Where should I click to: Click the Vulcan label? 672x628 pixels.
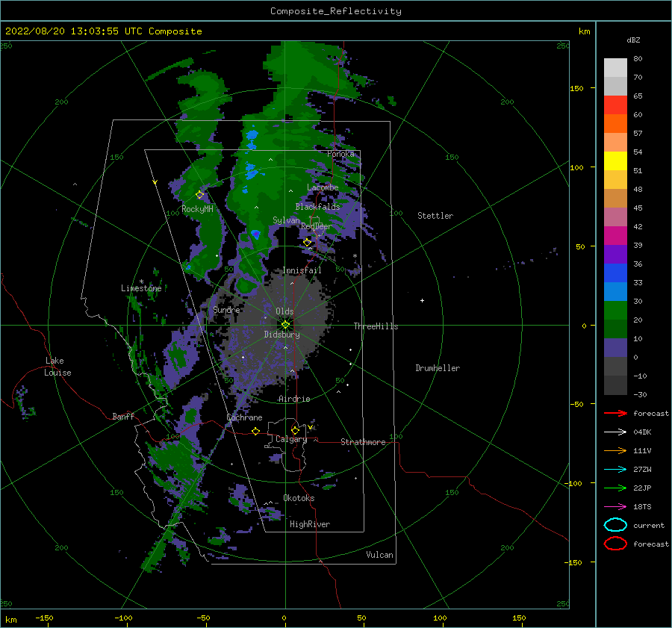(x=379, y=555)
